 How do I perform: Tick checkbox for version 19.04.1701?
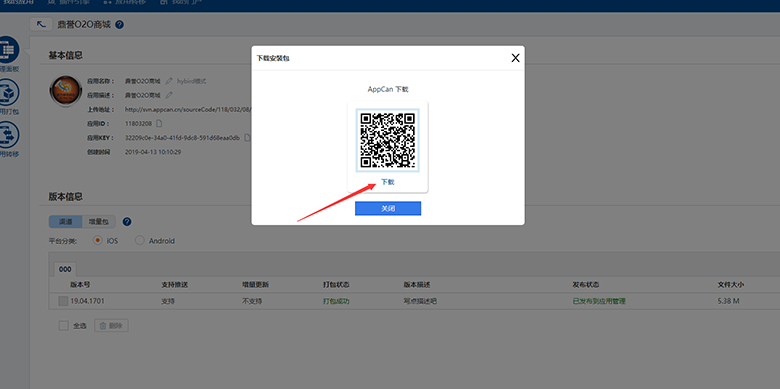pyautogui.click(x=63, y=301)
